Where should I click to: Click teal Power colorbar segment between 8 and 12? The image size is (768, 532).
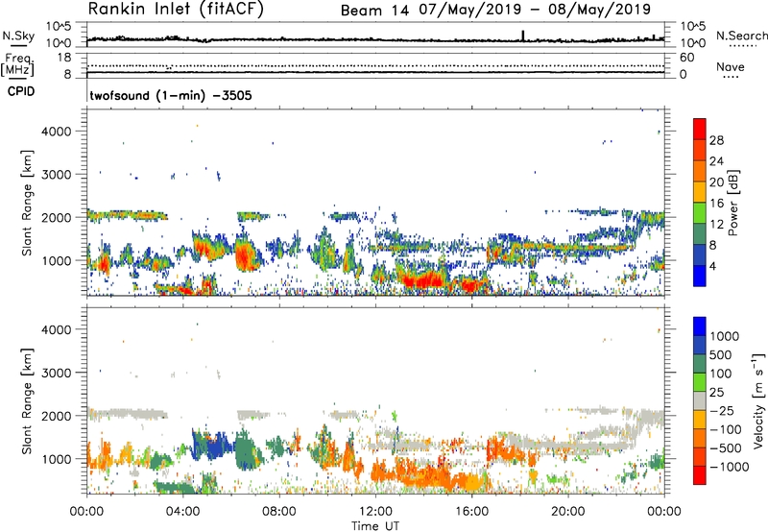[x=700, y=234]
